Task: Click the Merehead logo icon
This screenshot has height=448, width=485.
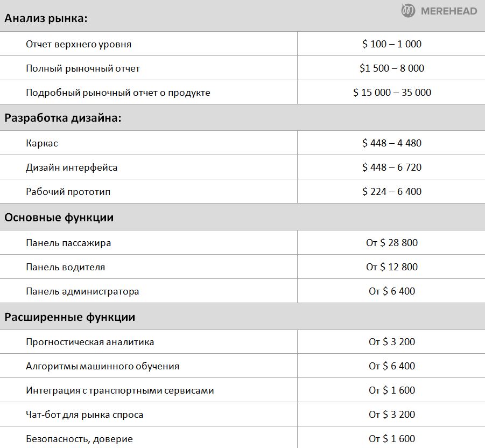Action: click(408, 11)
